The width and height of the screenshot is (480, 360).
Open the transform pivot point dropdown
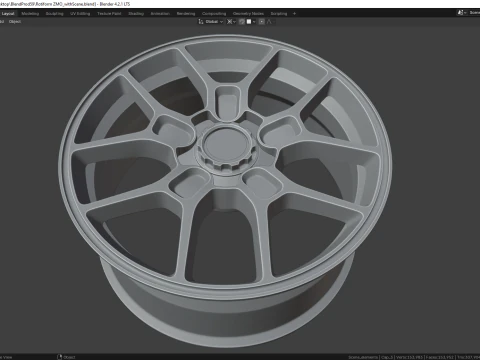point(231,22)
